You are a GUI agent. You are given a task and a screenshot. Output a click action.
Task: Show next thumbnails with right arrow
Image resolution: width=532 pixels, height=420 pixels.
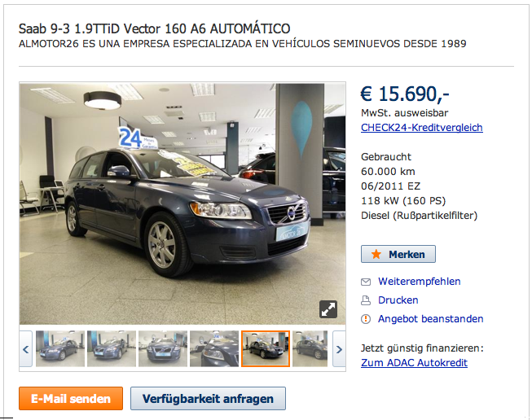339,349
